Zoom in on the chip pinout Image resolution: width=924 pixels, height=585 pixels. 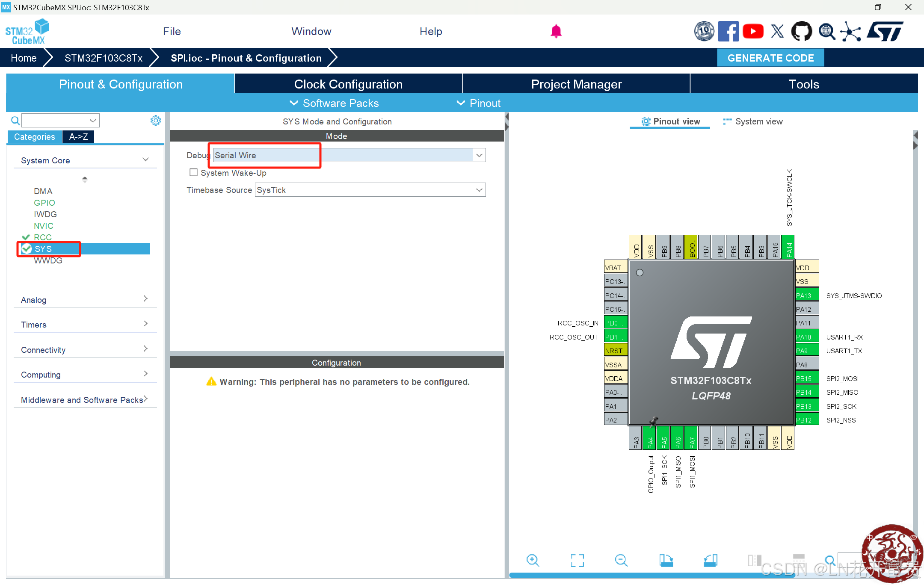coord(533,560)
